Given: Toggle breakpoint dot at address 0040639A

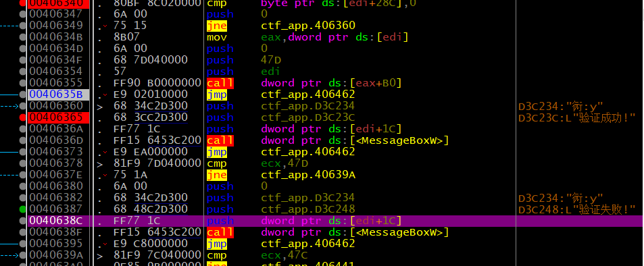Looking at the screenshot, I should click(x=23, y=255).
